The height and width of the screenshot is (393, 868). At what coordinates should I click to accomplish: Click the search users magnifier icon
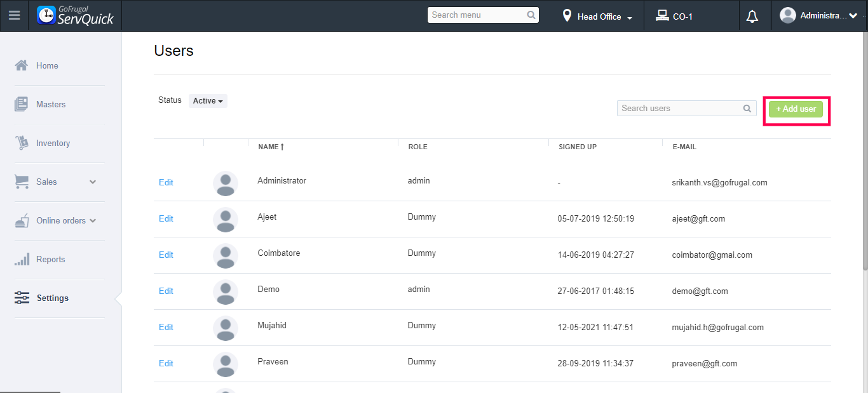[x=747, y=109]
